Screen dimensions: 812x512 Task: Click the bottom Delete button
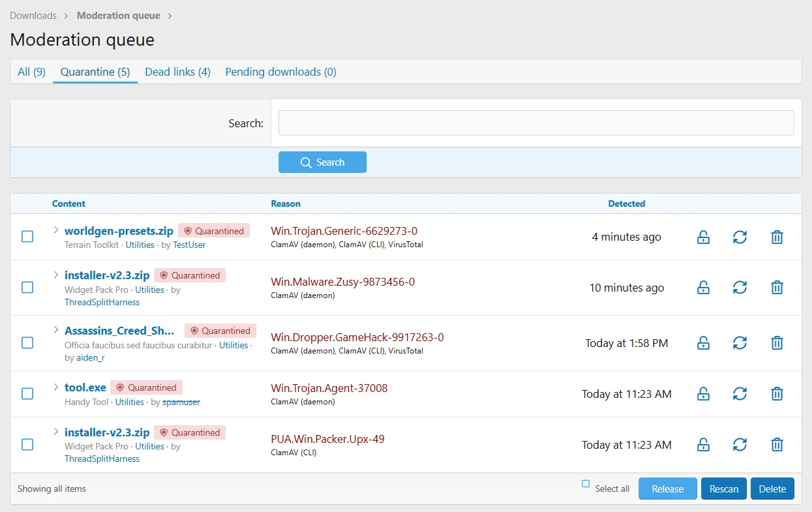point(772,489)
